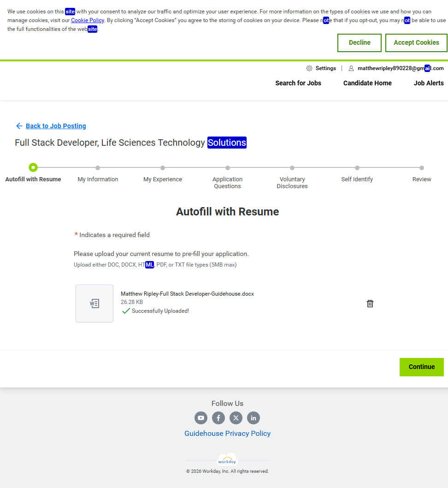Click the Settings gear icon
This screenshot has height=488, width=448.
click(x=309, y=68)
